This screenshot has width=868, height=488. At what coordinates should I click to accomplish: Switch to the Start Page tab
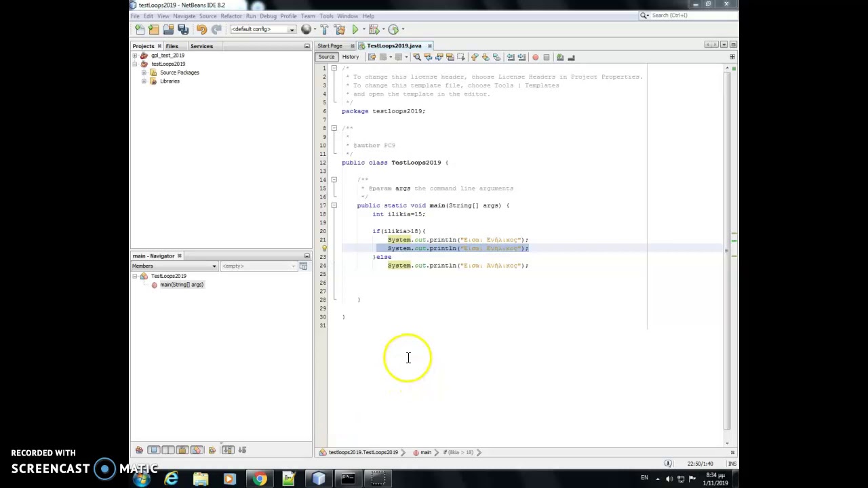[x=330, y=46]
